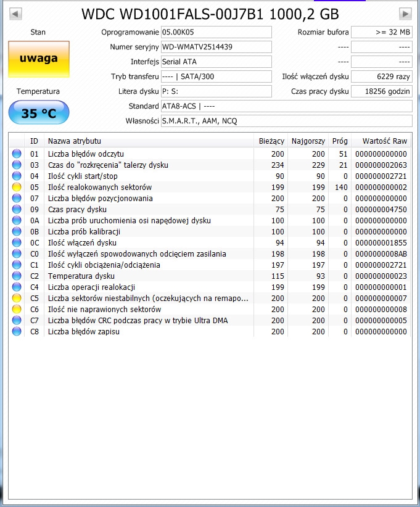Click raw value 000000001855
Screen dimensions: 420x507
(x=381, y=242)
